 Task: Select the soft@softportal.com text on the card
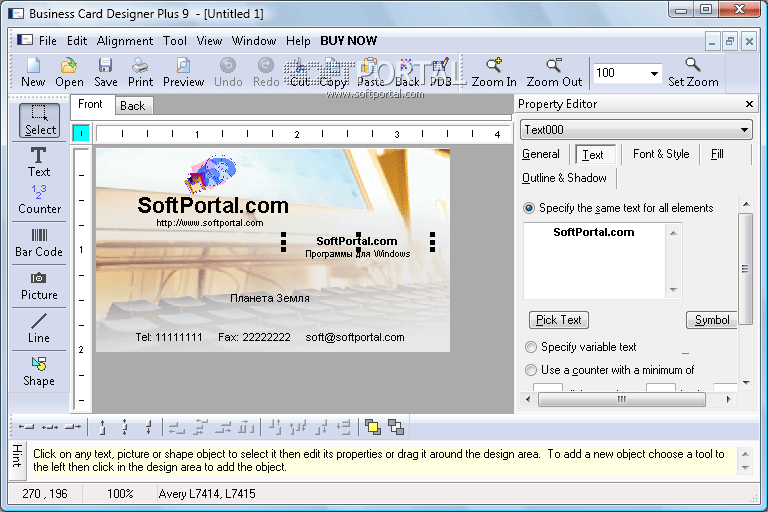[355, 337]
